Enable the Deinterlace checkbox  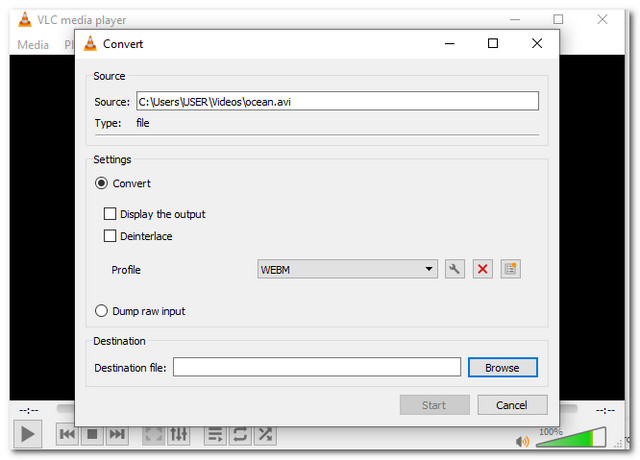[110, 236]
